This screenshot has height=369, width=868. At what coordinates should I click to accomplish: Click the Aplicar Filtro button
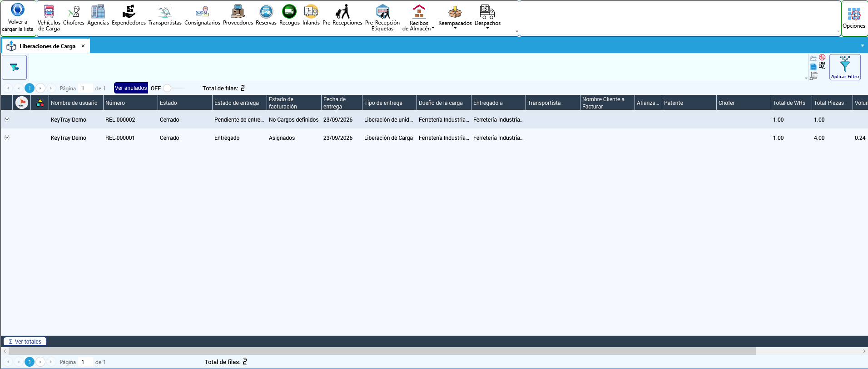point(845,67)
